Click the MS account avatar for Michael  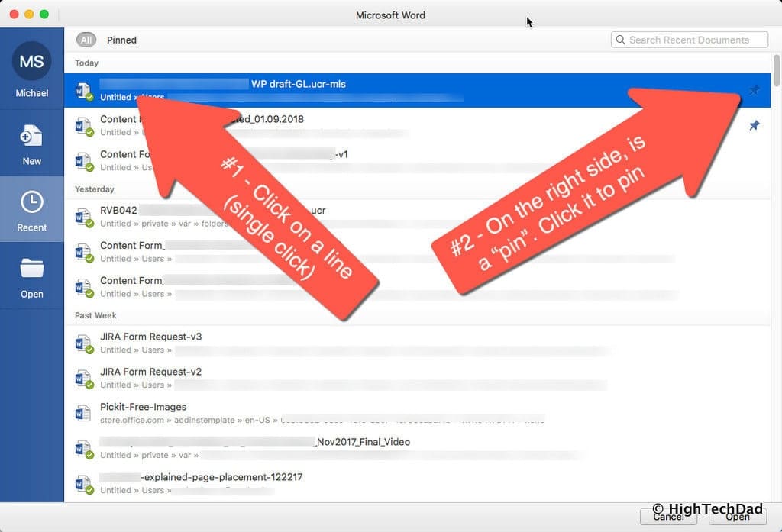click(x=31, y=61)
